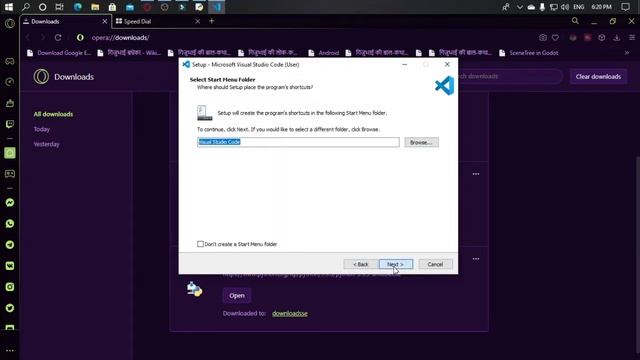640x360 pixels.
Task: Open the Windows notification center
Action: (625, 7)
